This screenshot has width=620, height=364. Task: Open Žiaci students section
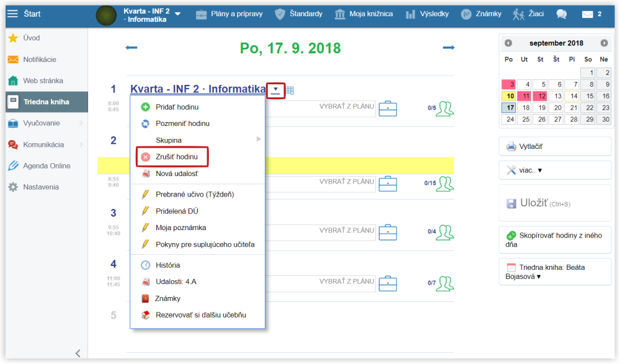(528, 14)
